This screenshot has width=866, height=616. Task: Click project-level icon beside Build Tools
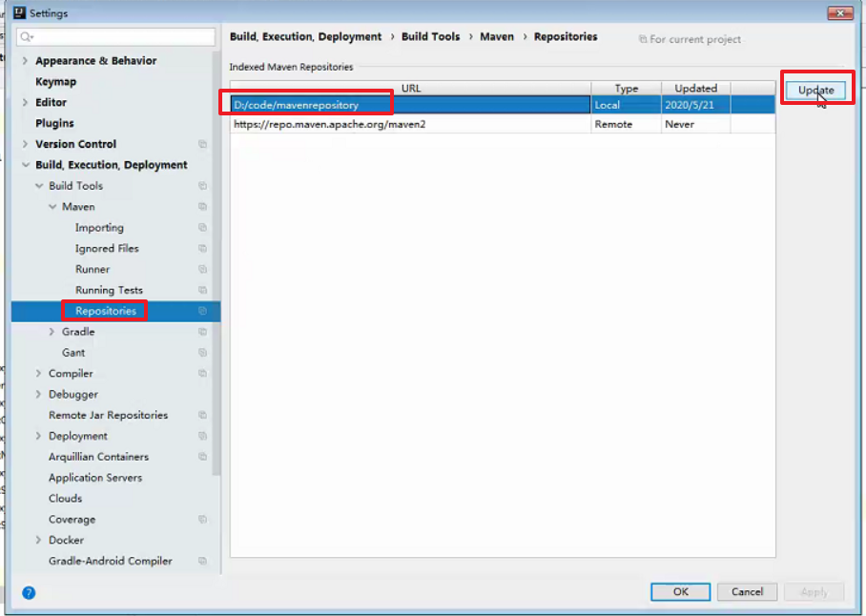click(203, 186)
